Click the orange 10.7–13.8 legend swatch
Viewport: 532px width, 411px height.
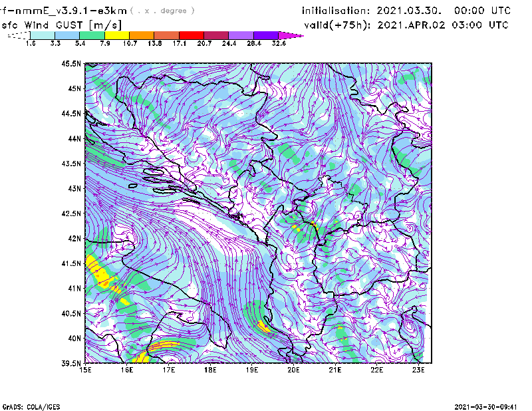(x=142, y=35)
